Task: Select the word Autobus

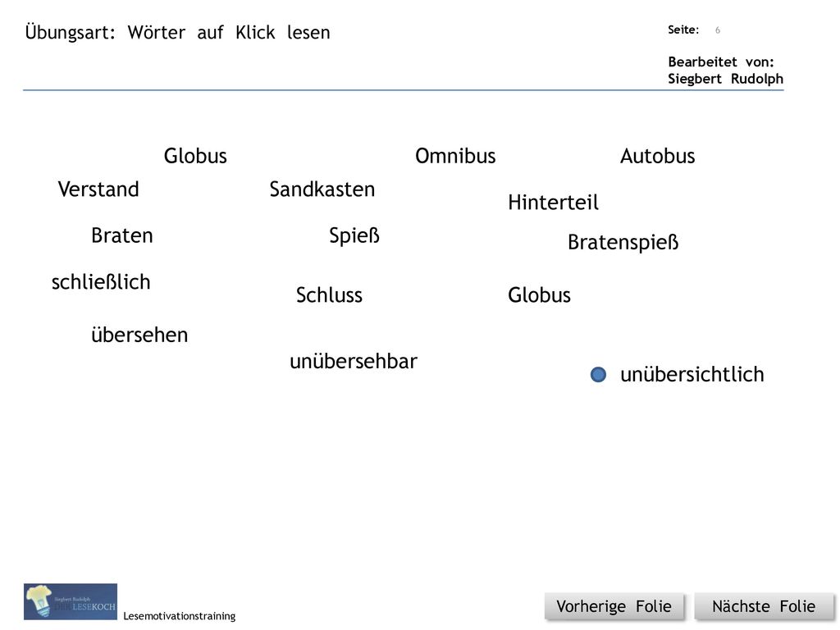Action: pos(657,156)
